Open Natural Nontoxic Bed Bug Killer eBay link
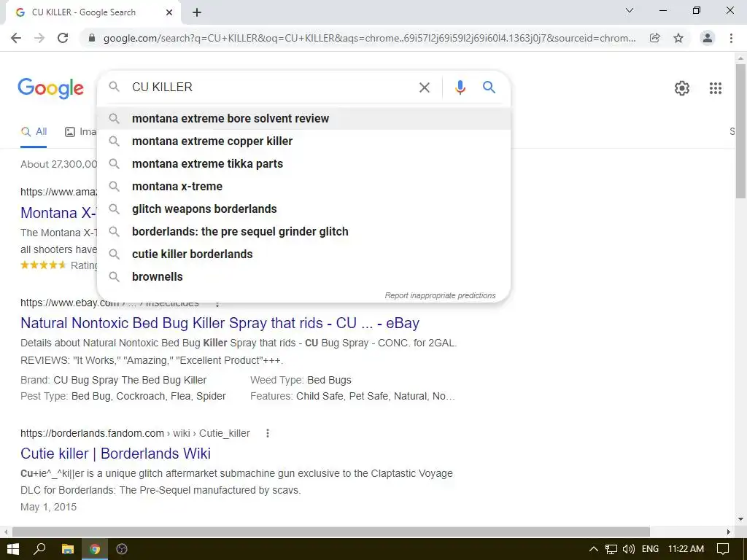Screen dimensions: 747x560 220,323
